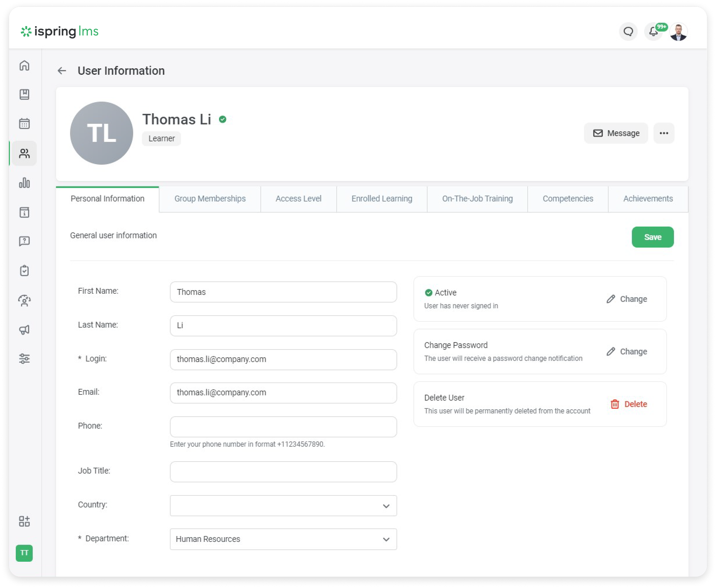Switch to the Group Memberships tab
This screenshot has height=588, width=716.
pyautogui.click(x=210, y=199)
